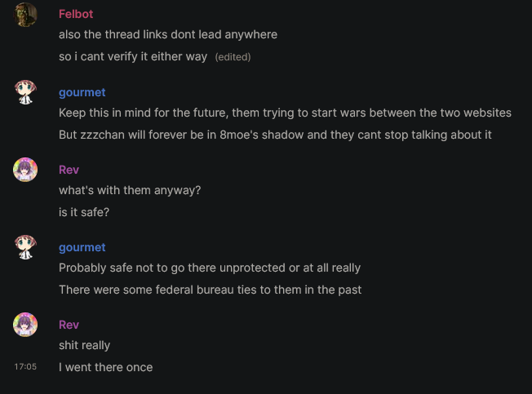Open Rev's avatar next to "shit really"
Image resolution: width=532 pixels, height=394 pixels.
(x=25, y=325)
